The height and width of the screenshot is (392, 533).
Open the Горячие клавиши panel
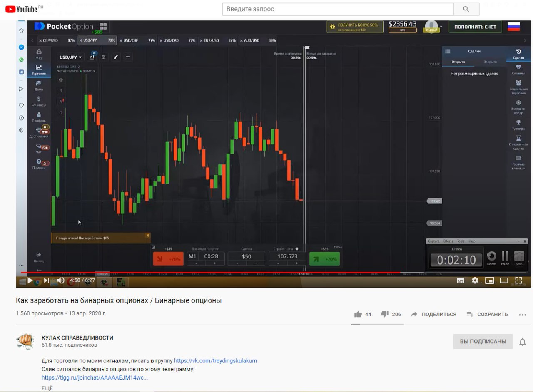(518, 162)
